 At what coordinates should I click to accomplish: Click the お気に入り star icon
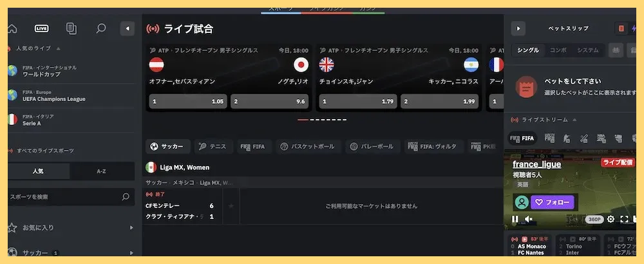pyautogui.click(x=12, y=227)
